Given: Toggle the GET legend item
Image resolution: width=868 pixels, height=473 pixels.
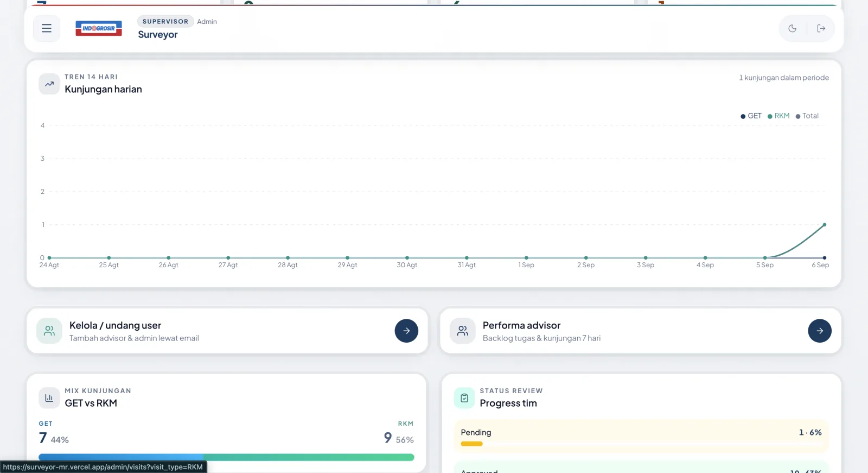Looking at the screenshot, I should click(751, 116).
